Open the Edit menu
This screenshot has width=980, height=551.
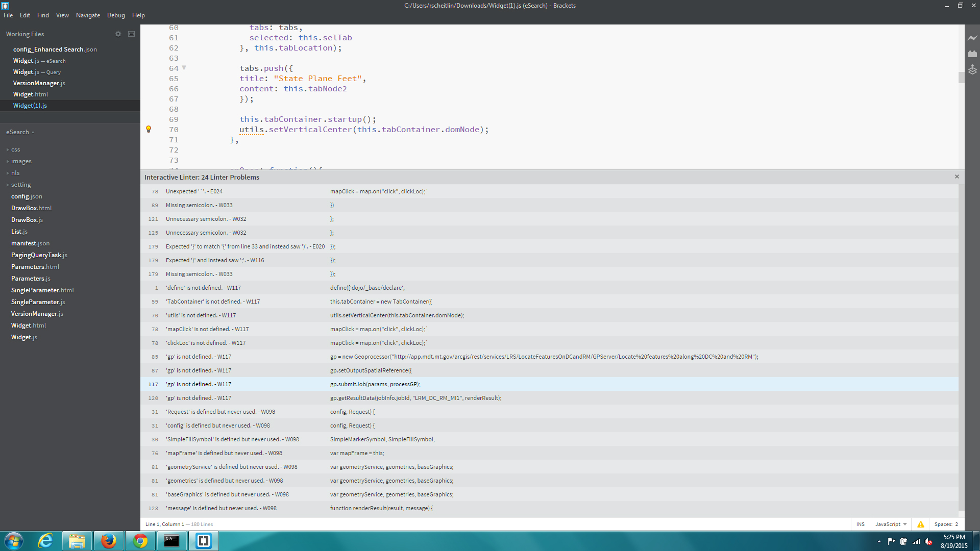[x=25, y=15]
